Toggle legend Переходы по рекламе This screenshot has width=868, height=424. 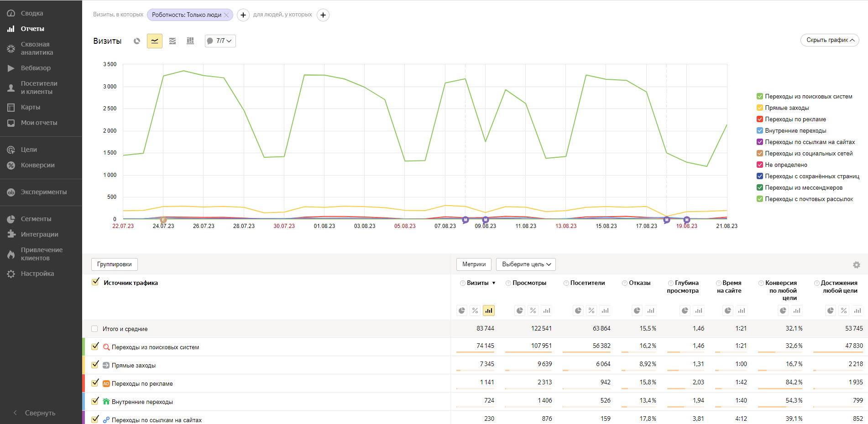point(760,119)
